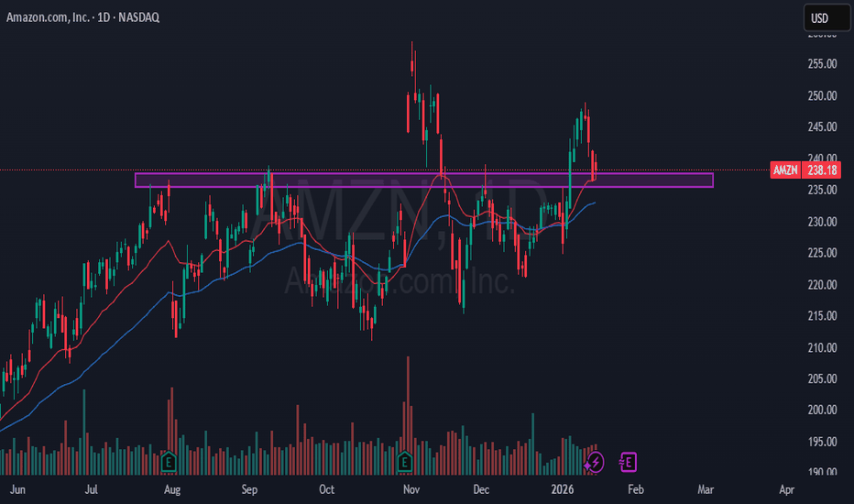Click the purple lightning bolt event icon
This screenshot has width=854, height=504.
click(x=596, y=461)
